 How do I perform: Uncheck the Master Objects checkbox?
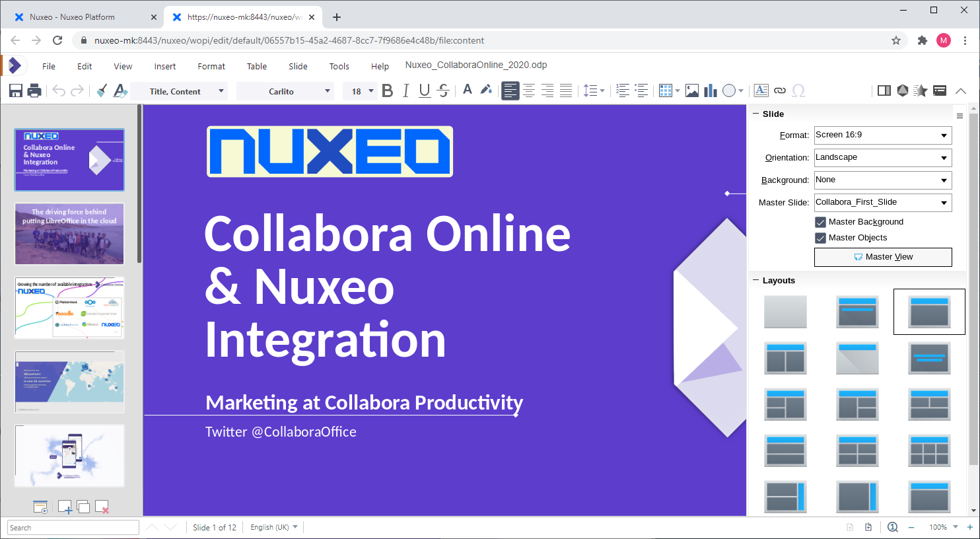click(821, 238)
